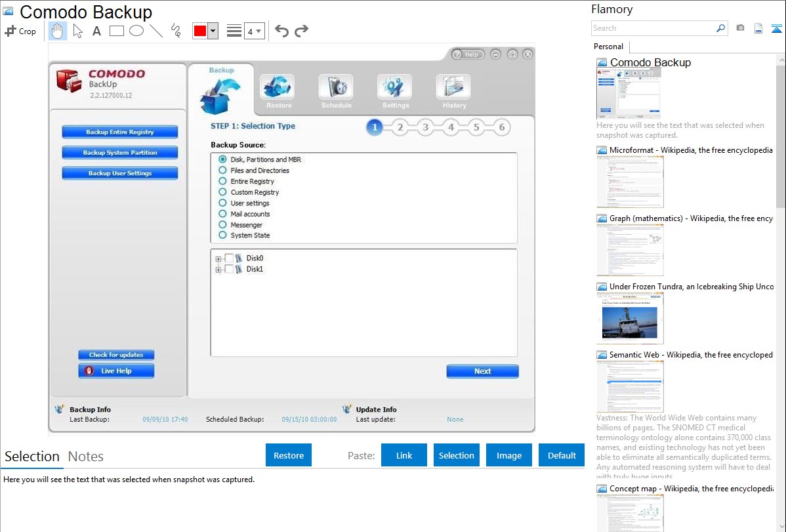Undo the last annotation
Viewport: 786px width, 532px height.
click(281, 31)
